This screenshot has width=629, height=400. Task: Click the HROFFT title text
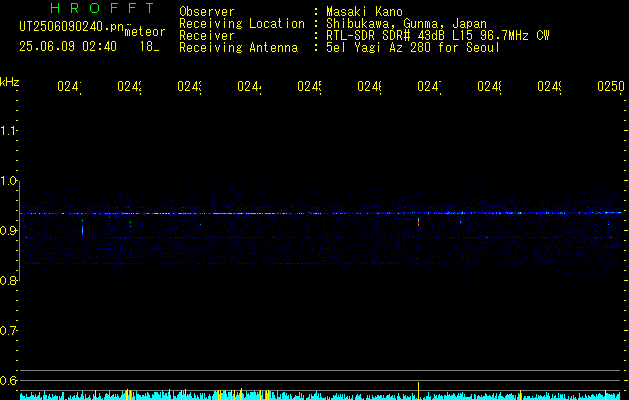102,8
